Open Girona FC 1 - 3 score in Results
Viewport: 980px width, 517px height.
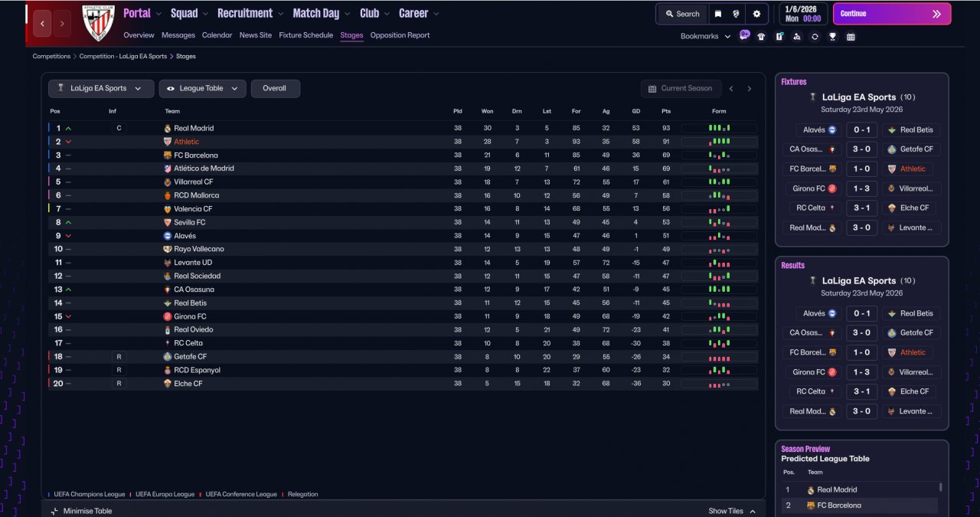click(861, 372)
